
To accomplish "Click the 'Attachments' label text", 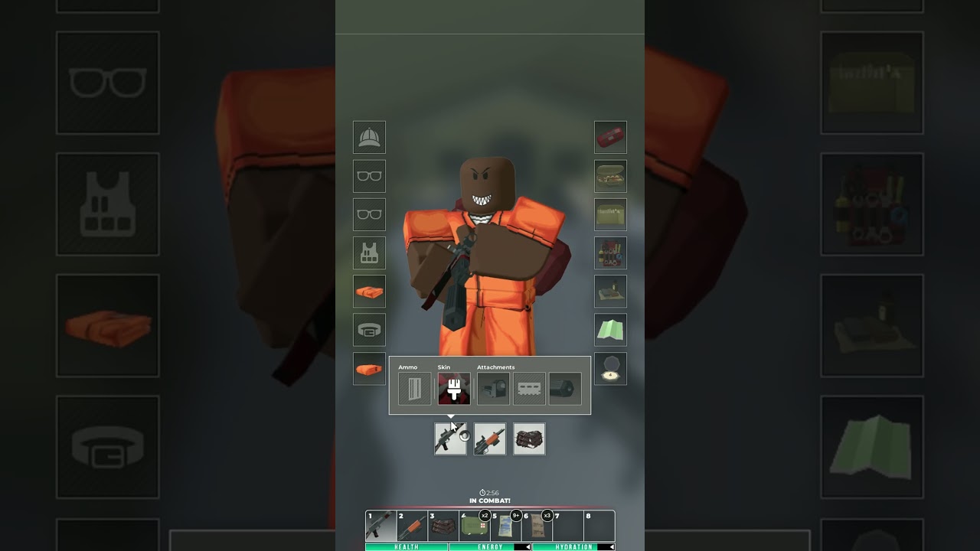I will 496,367.
